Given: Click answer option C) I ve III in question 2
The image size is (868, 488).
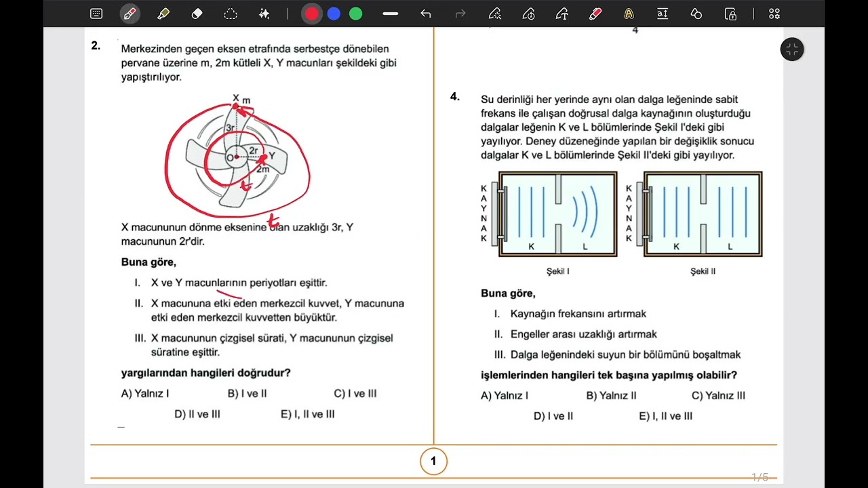Looking at the screenshot, I should [x=355, y=393].
